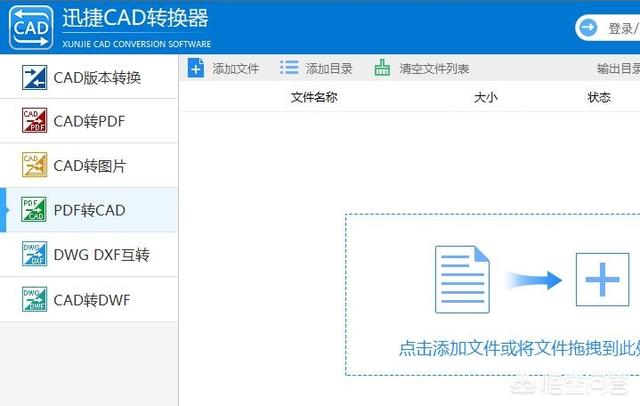Open CAD转DWF mode
Screen dimensions: 640x406
tap(89, 300)
